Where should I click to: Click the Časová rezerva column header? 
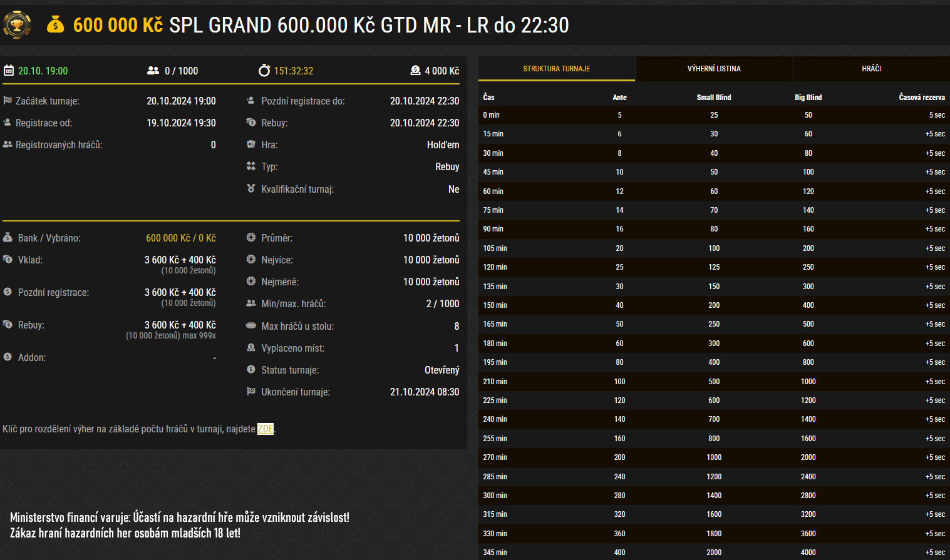pyautogui.click(x=922, y=97)
